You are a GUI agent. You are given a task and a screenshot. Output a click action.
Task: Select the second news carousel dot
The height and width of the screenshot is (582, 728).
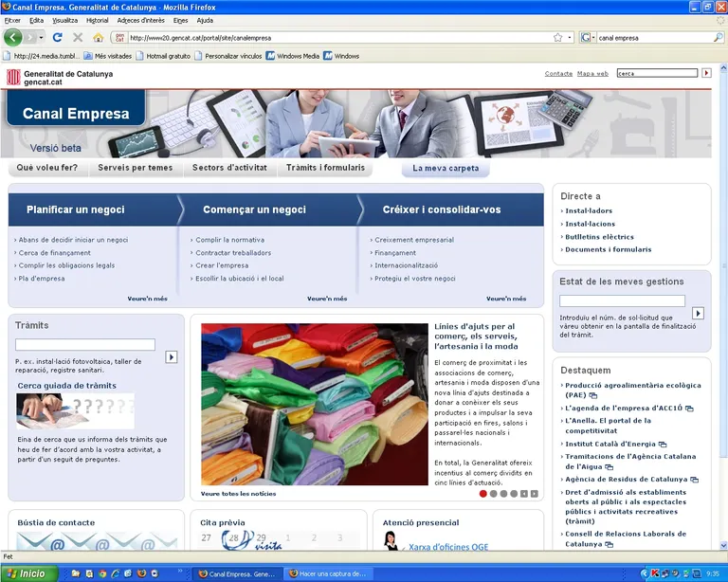tap(493, 494)
